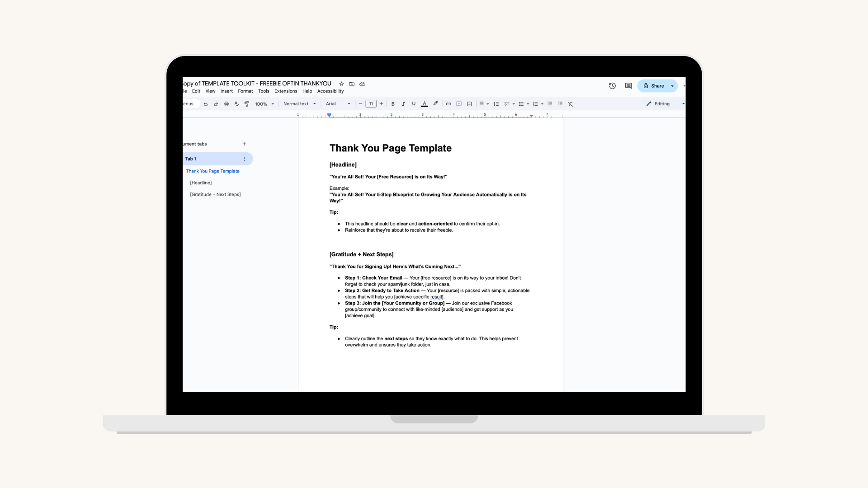Image resolution: width=868 pixels, height=488 pixels.
Task: Click the move to folder icon
Action: pos(352,84)
